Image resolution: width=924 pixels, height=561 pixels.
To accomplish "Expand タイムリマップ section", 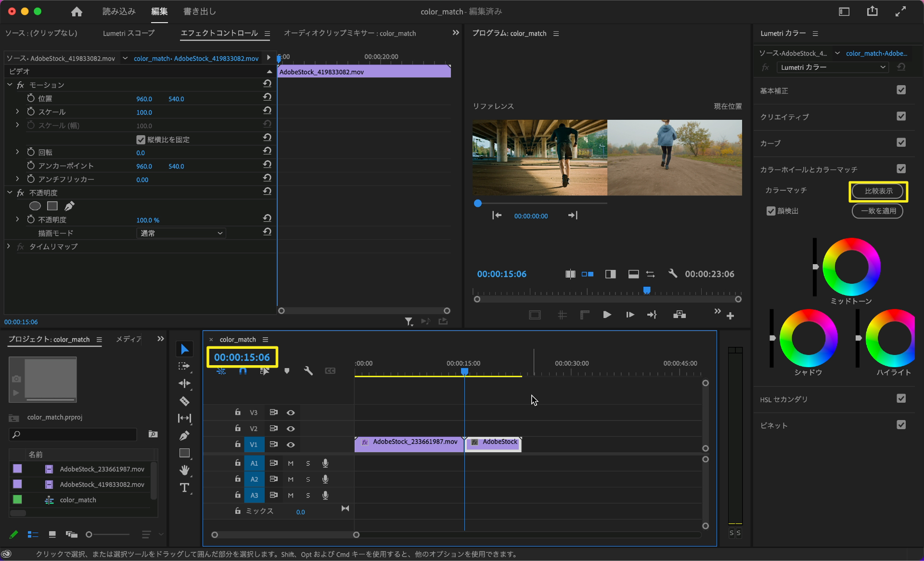I will tap(9, 246).
